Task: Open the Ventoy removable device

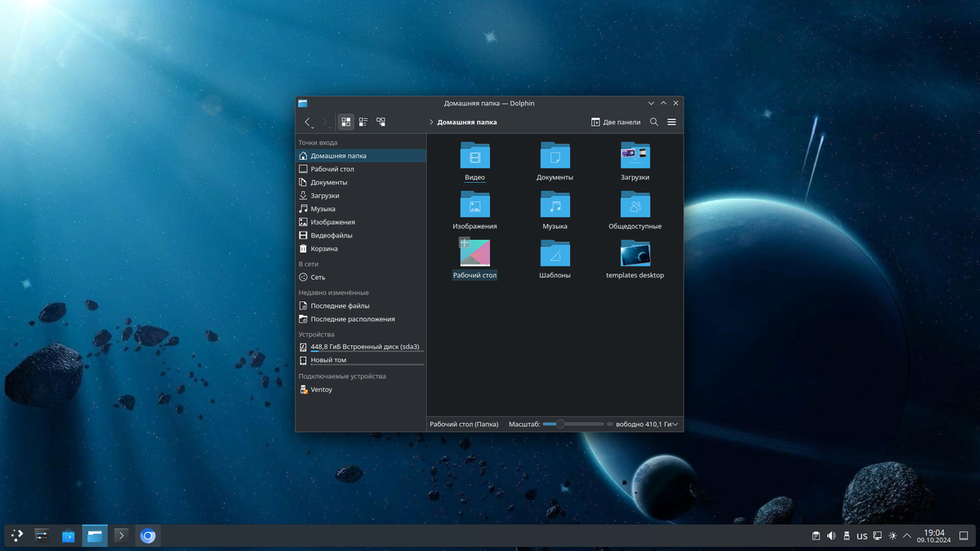Action: coord(361,389)
